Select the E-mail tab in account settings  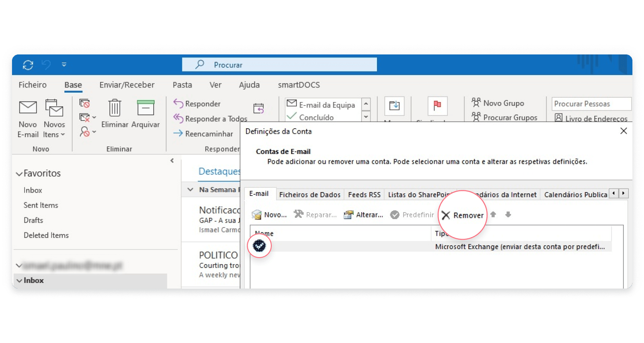259,194
